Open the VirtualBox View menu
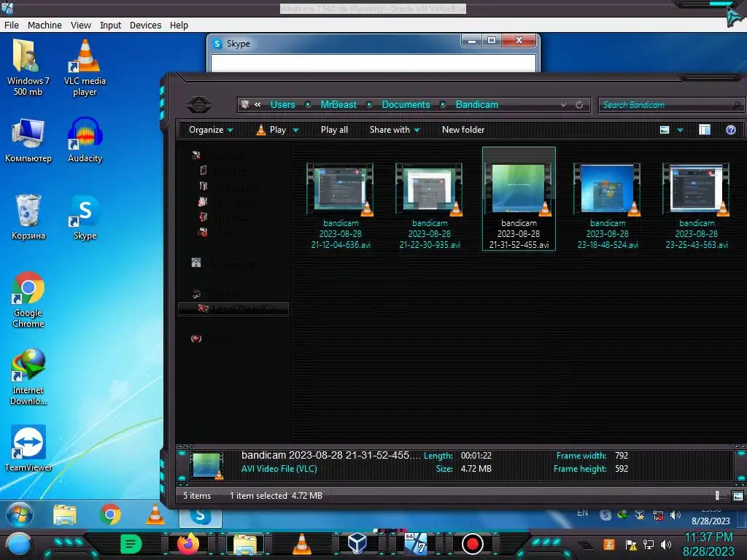The height and width of the screenshot is (560, 747). pyautogui.click(x=80, y=26)
